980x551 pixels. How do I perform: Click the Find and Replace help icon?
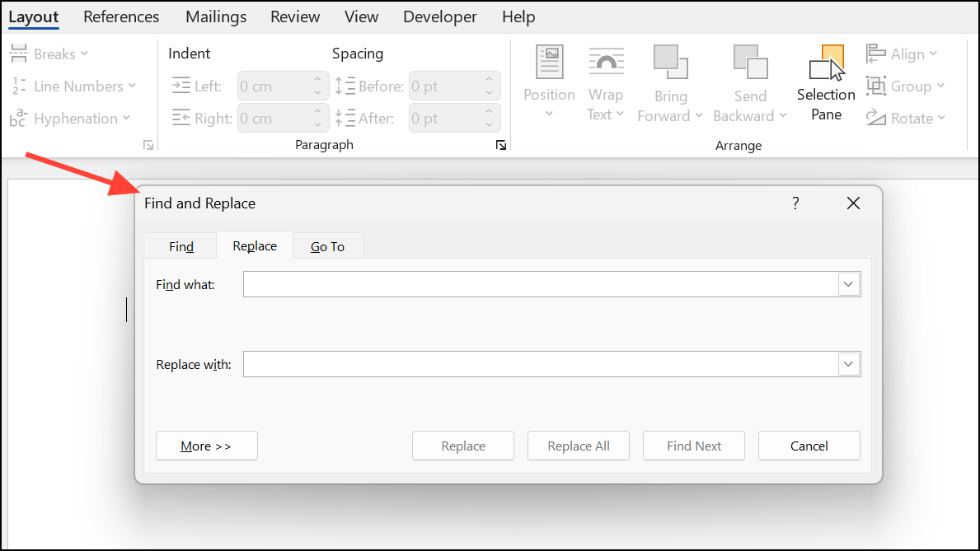pos(795,203)
